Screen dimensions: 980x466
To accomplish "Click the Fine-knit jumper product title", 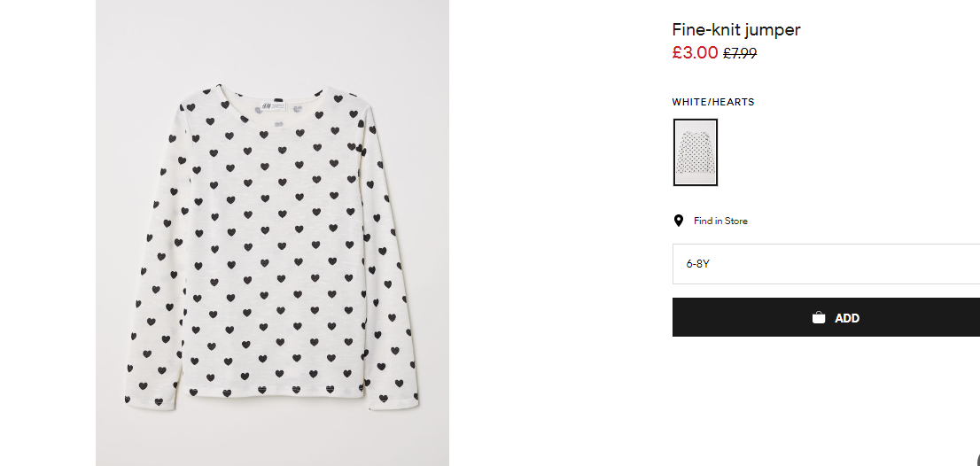I will (735, 29).
